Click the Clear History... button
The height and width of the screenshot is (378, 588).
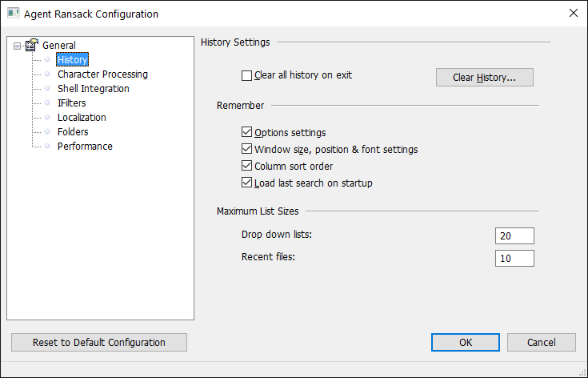click(x=485, y=78)
